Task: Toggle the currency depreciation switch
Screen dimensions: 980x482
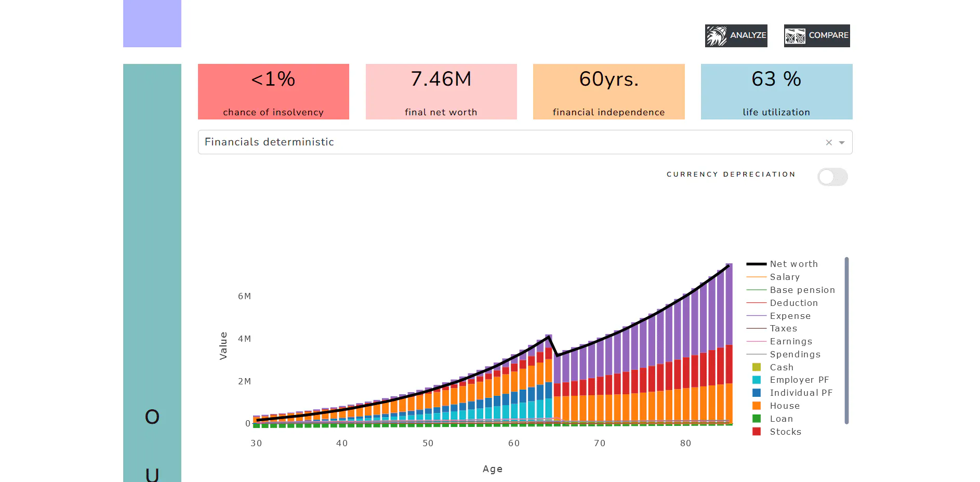Action: pyautogui.click(x=832, y=177)
